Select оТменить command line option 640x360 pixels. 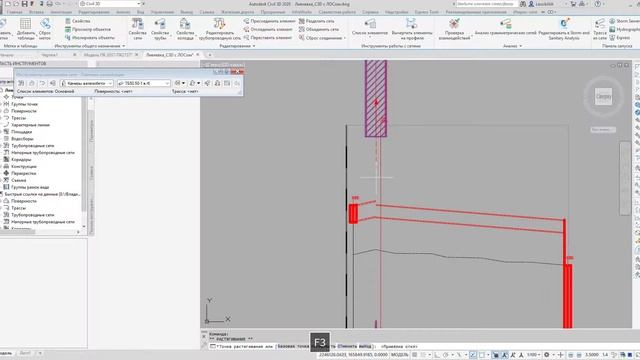click(x=347, y=347)
